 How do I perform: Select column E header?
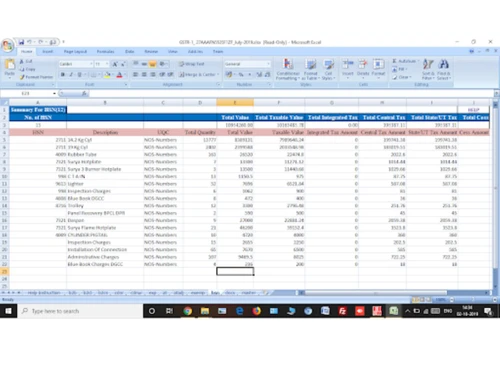click(x=235, y=102)
